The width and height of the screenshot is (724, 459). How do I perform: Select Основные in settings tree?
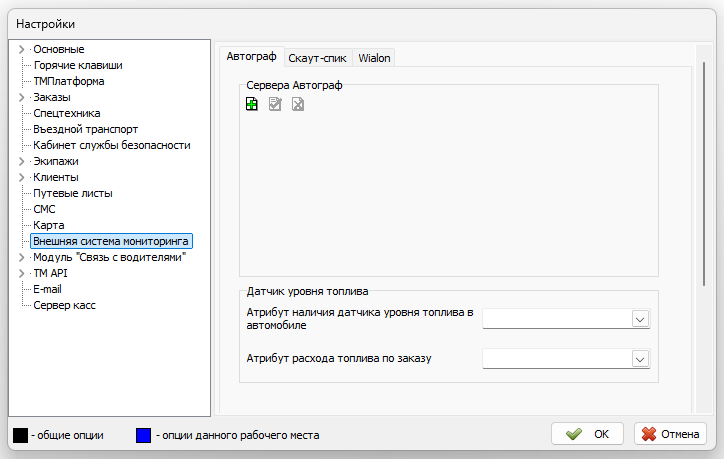[x=59, y=49]
